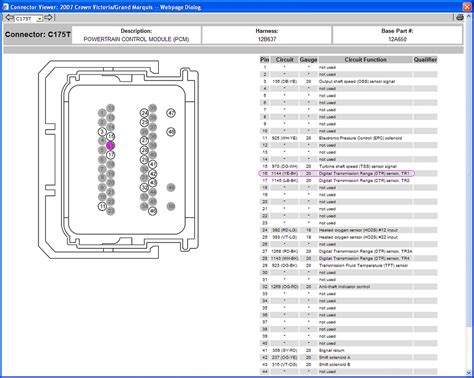Select gray pin 50 in the diagram
The image size is (474, 378).
pos(171,206)
